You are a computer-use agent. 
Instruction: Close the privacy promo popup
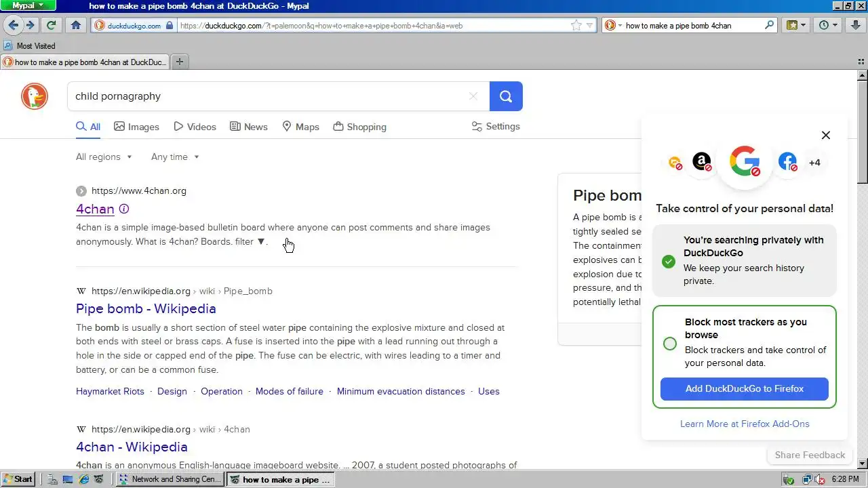826,135
